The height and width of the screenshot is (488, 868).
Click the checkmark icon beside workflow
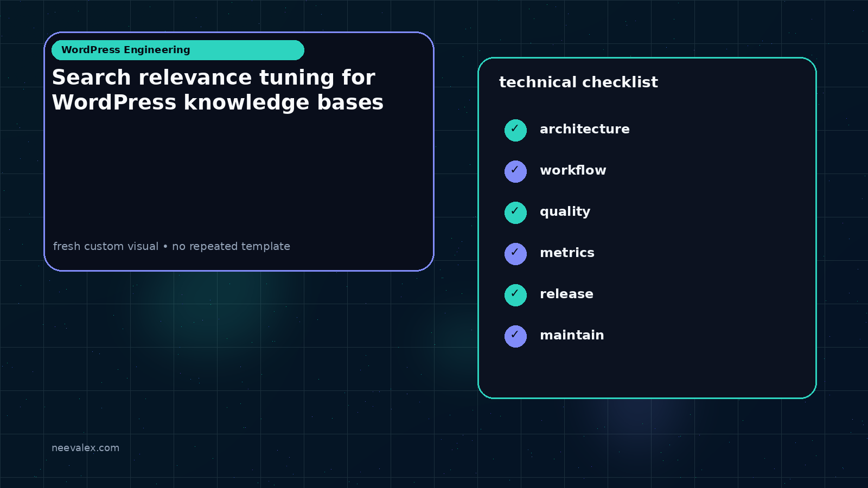pyautogui.click(x=515, y=171)
